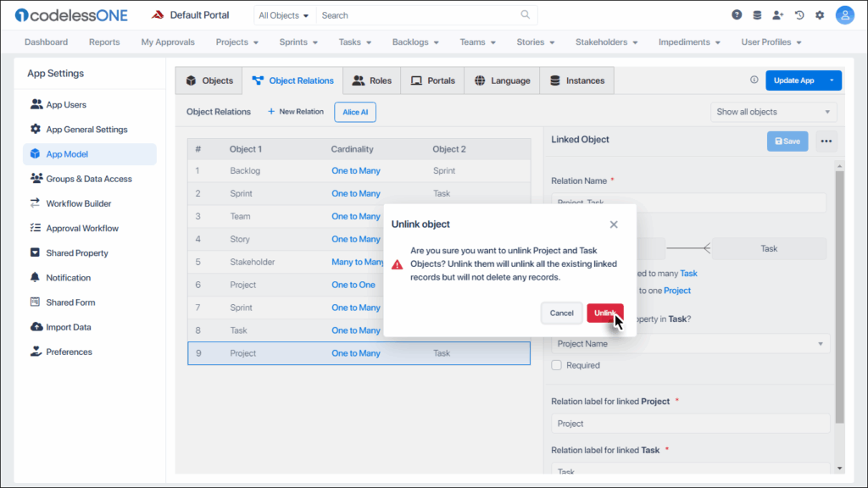868x488 pixels.
Task: Open the database stack icon in header
Action: click(757, 15)
